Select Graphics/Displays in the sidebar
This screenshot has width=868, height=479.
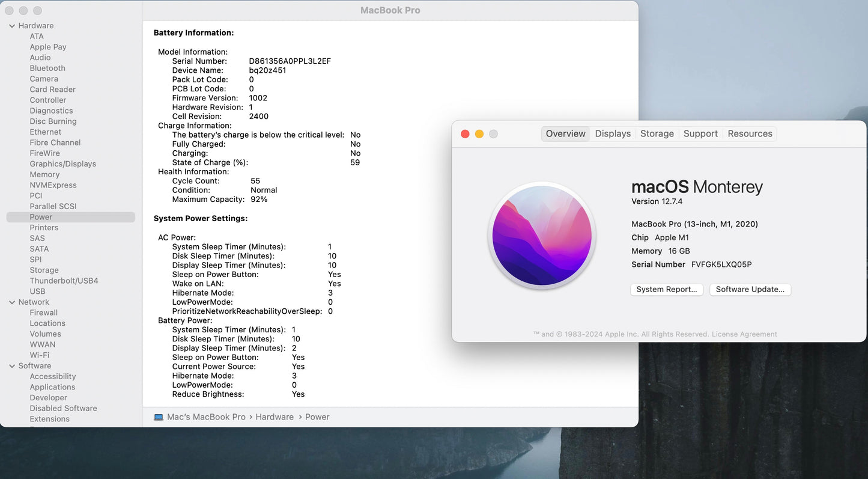click(63, 164)
